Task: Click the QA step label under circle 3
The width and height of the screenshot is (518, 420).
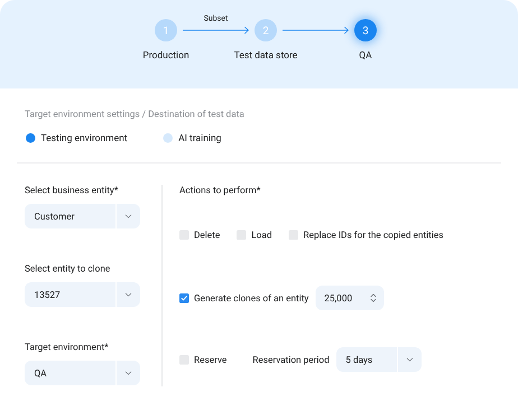Action: (x=366, y=55)
